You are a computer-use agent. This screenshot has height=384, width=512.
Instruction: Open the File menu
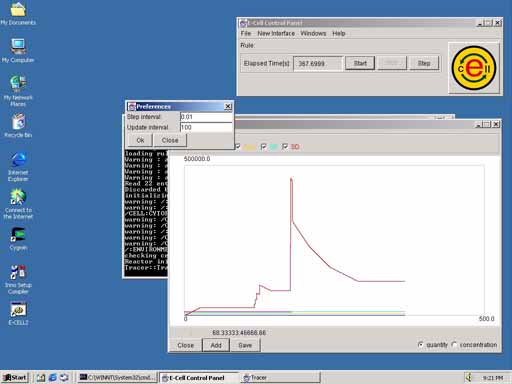tap(246, 33)
